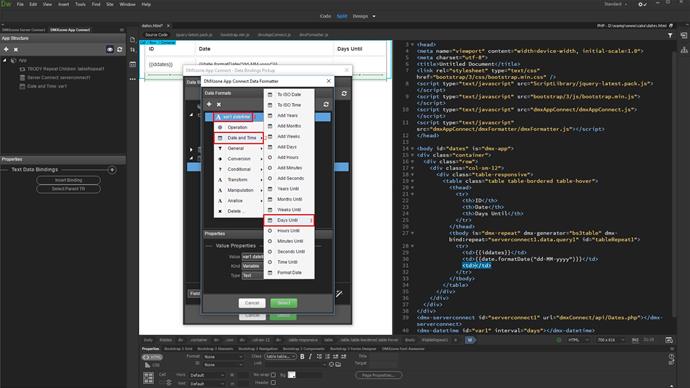The width and height of the screenshot is (690, 388).
Task: Open the File menu
Action: [20, 4]
